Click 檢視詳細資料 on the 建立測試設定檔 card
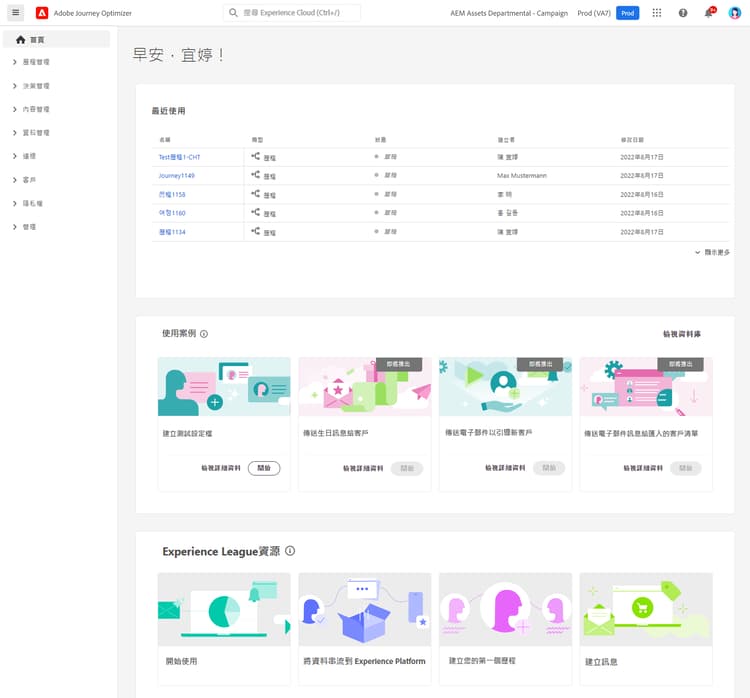Viewport: 750px width, 698px height. coord(221,468)
